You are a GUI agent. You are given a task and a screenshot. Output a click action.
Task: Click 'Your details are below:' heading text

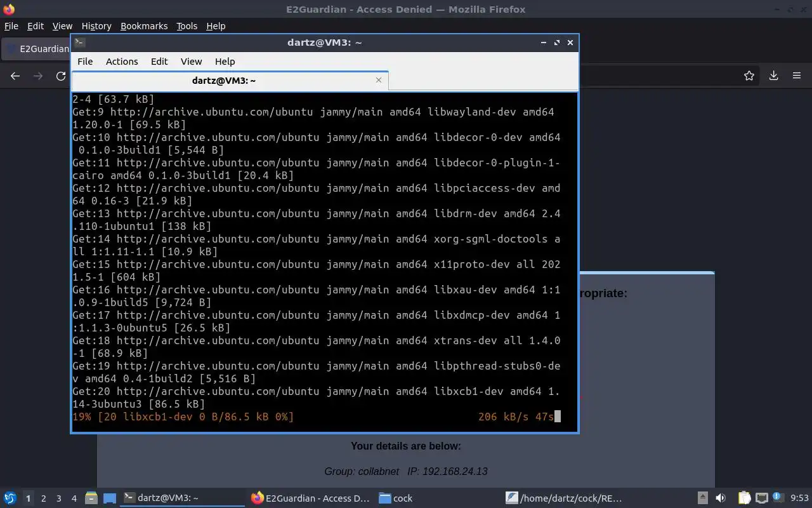click(406, 446)
